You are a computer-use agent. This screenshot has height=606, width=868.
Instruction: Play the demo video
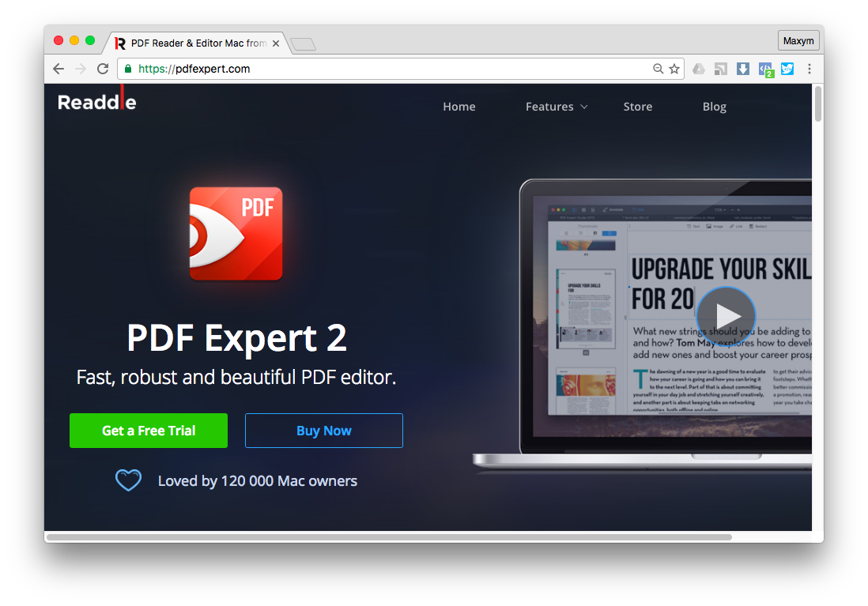pos(726,316)
